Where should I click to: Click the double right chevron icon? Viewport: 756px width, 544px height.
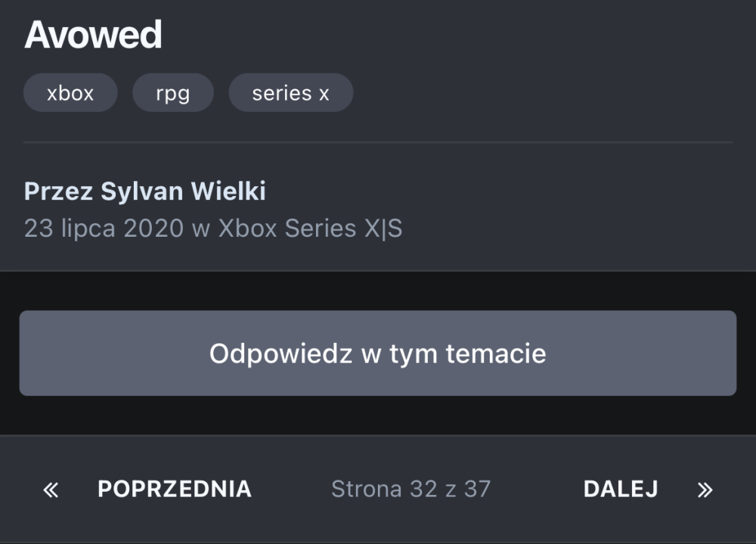(x=705, y=490)
